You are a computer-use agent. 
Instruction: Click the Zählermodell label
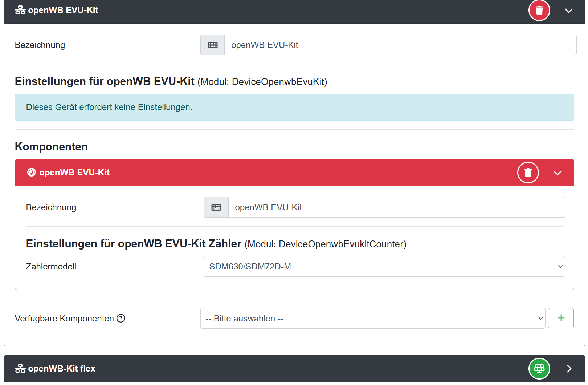pos(51,267)
